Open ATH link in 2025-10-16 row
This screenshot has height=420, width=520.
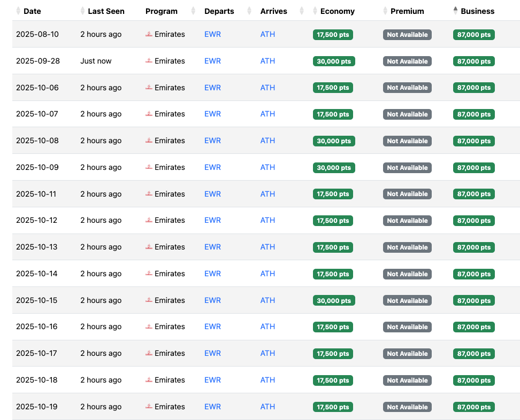pos(267,326)
